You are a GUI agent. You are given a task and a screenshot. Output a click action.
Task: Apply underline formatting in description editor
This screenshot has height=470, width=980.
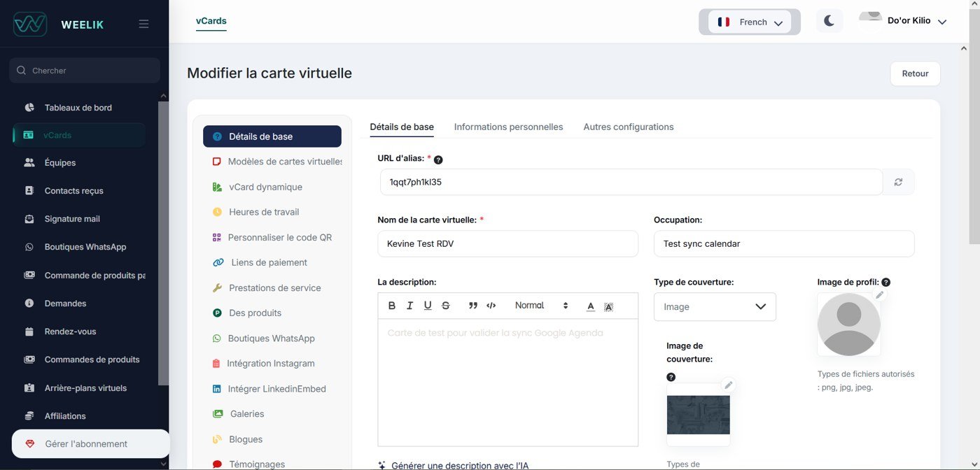428,306
